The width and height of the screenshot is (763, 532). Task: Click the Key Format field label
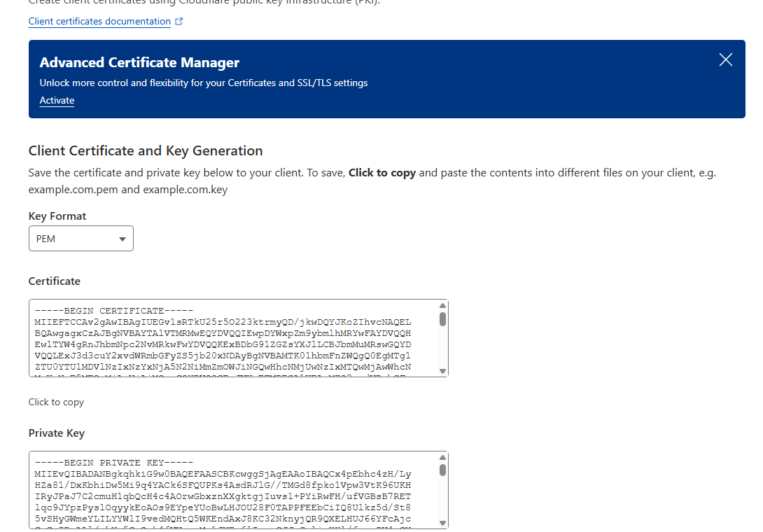coord(57,216)
